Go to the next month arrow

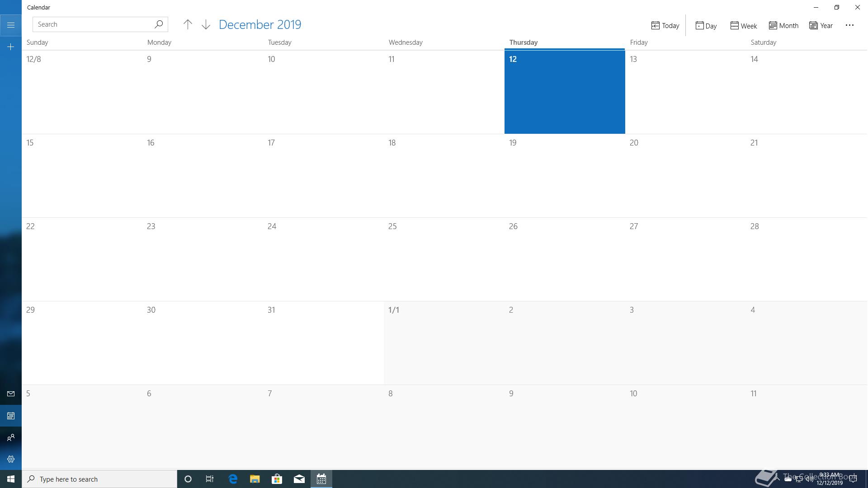206,24
